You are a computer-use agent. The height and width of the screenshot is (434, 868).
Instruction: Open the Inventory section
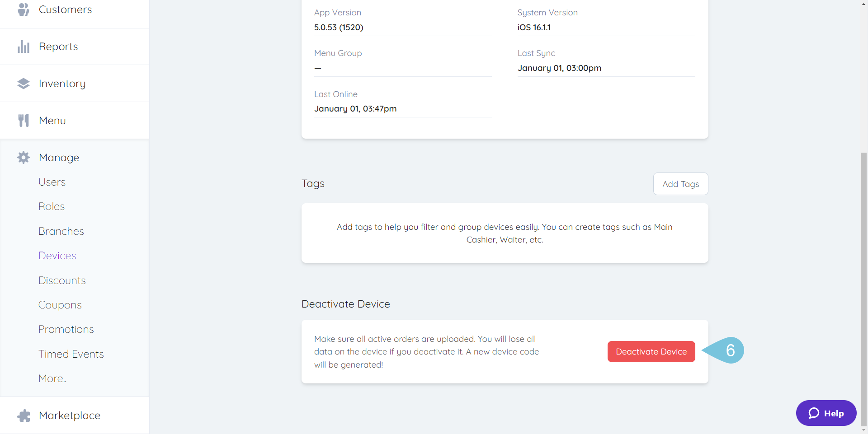pos(75,84)
